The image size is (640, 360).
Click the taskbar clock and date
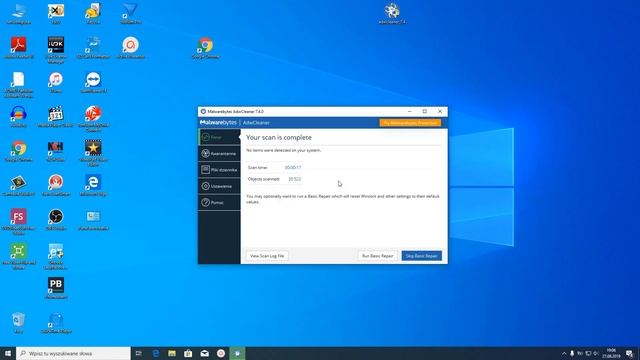611,353
